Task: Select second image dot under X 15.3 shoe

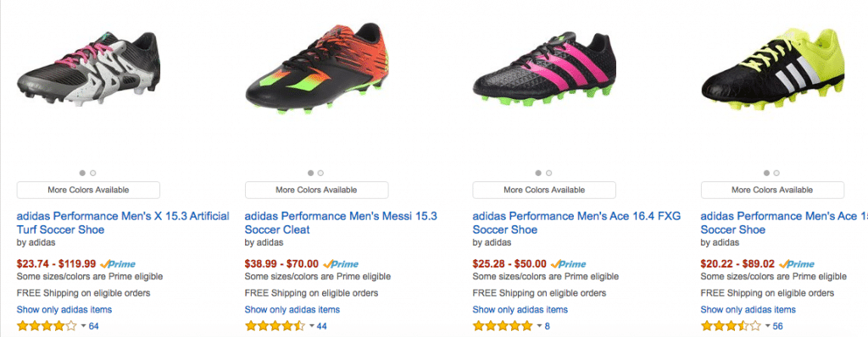Action: pyautogui.click(x=93, y=174)
